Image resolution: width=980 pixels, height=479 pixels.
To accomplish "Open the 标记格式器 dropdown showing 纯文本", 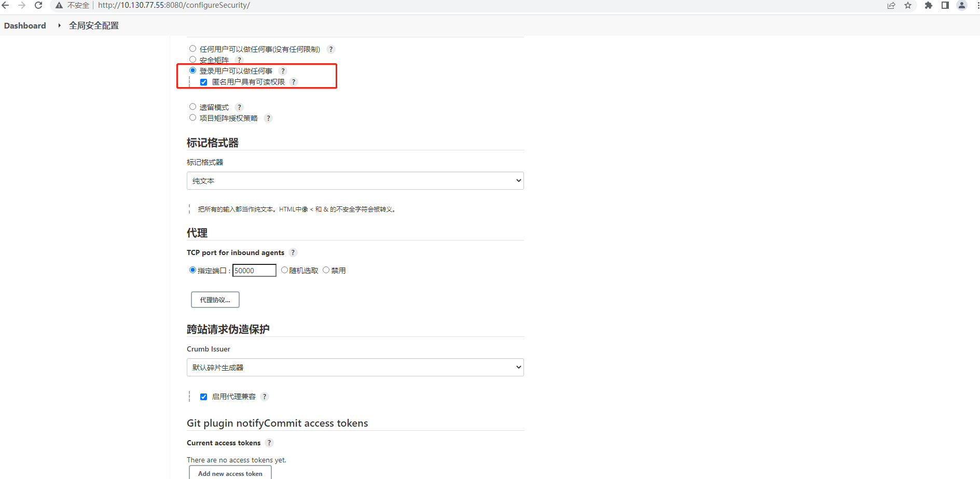I will (x=355, y=181).
